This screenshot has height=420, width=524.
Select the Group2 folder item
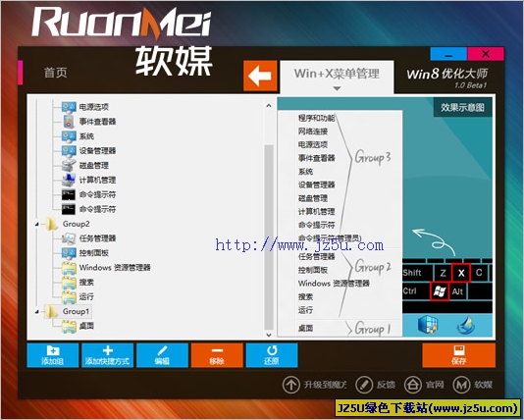pyautogui.click(x=76, y=224)
